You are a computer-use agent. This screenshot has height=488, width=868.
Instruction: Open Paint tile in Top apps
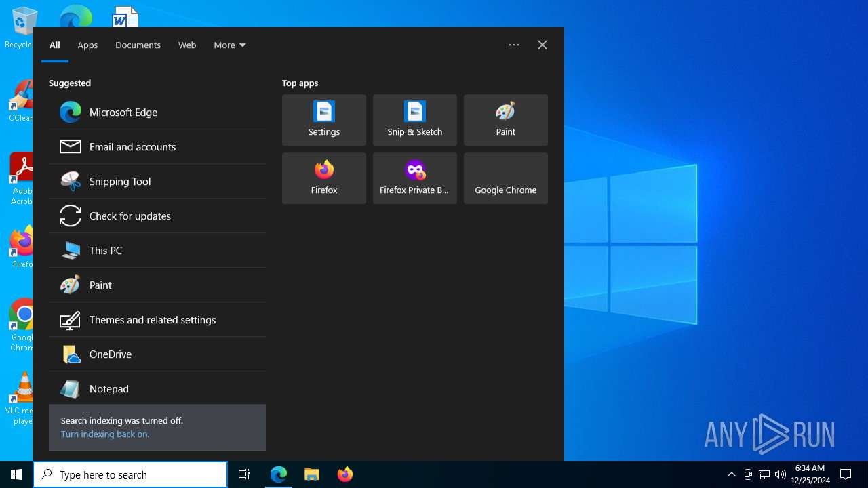(x=506, y=120)
